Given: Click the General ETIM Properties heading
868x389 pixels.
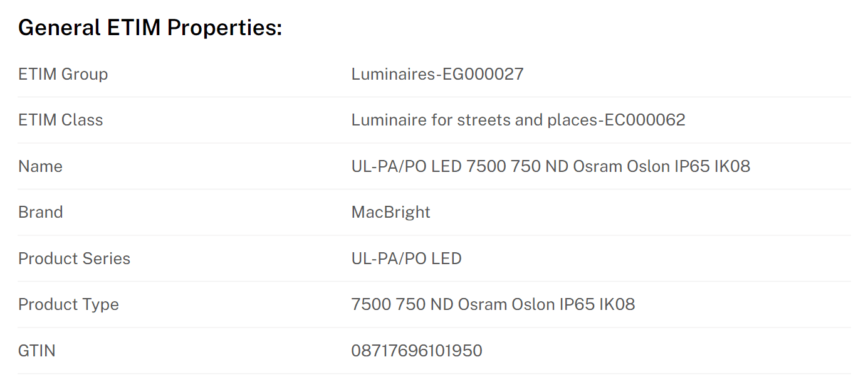Looking at the screenshot, I should click(x=150, y=28).
